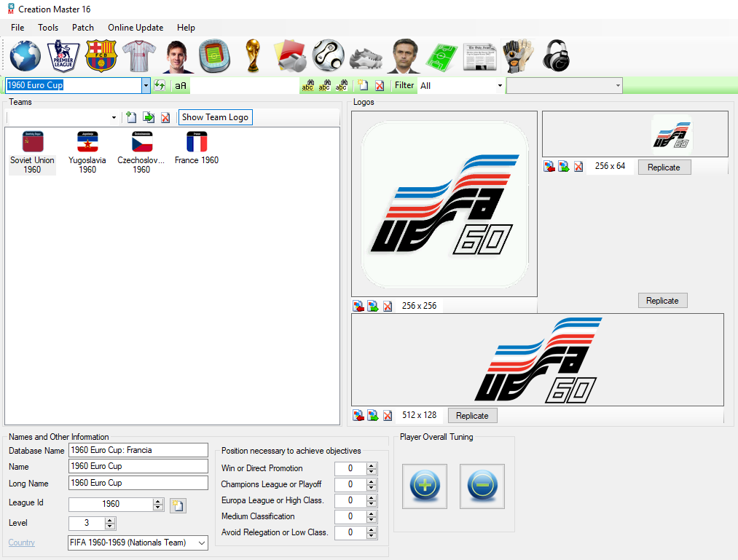Select the Soviet Union 1960 team
This screenshot has height=560, width=738.
click(33, 152)
